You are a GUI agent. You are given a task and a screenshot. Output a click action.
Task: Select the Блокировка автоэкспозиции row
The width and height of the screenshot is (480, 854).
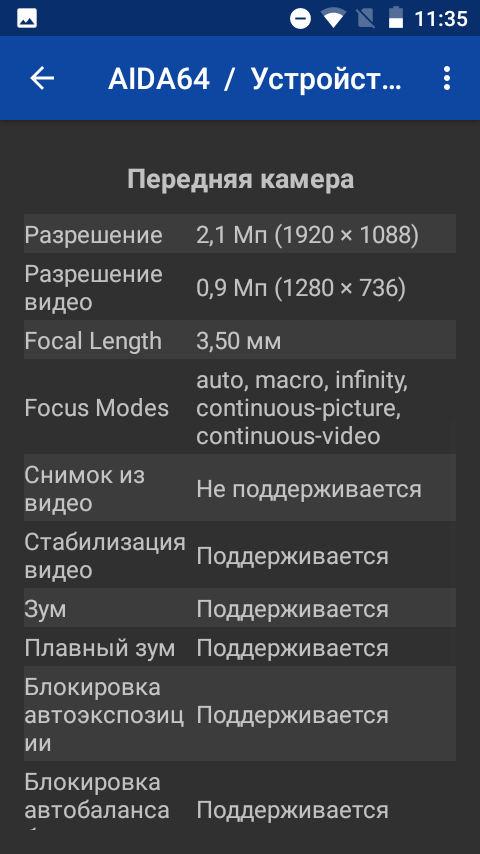click(x=240, y=713)
